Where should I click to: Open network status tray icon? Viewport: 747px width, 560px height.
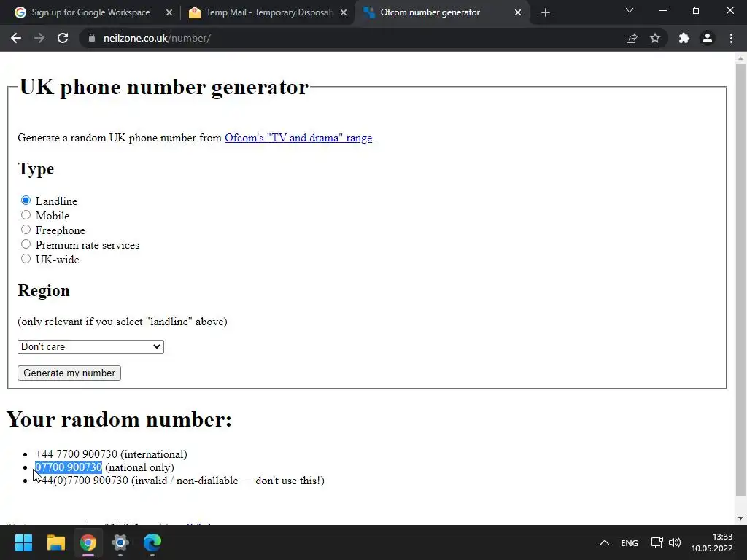click(657, 542)
